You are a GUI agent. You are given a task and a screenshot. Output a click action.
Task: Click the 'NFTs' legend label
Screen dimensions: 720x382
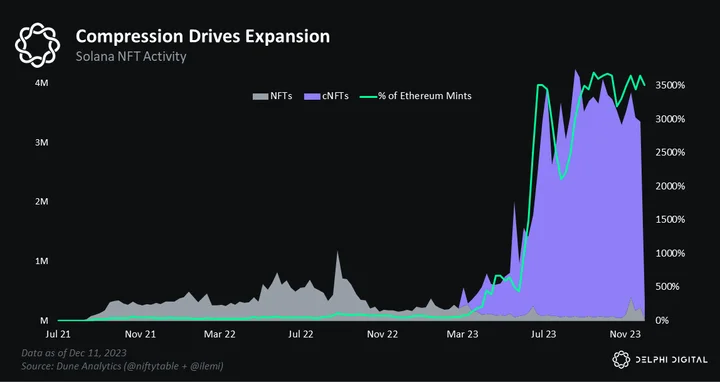click(x=281, y=96)
